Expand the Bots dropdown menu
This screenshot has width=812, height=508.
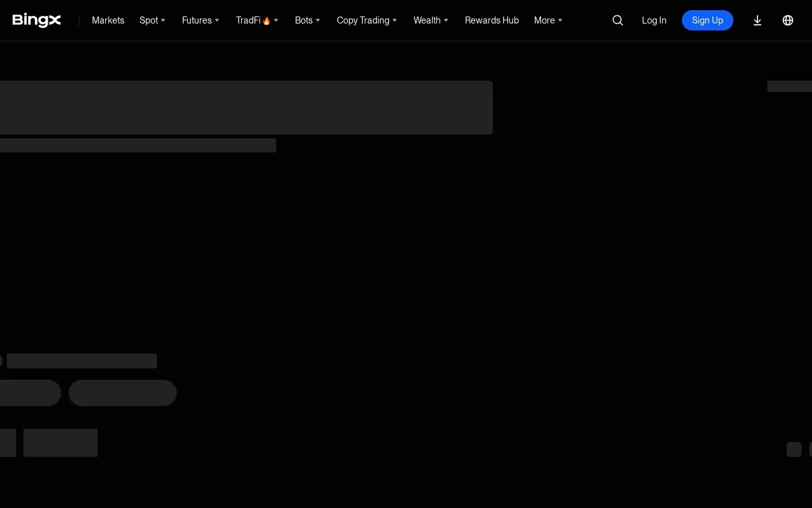coord(308,20)
